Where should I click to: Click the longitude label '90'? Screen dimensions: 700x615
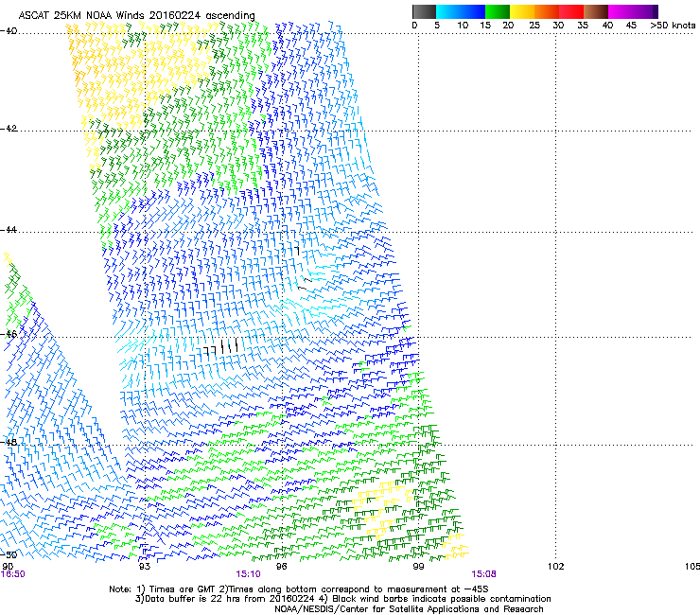tap(8, 567)
